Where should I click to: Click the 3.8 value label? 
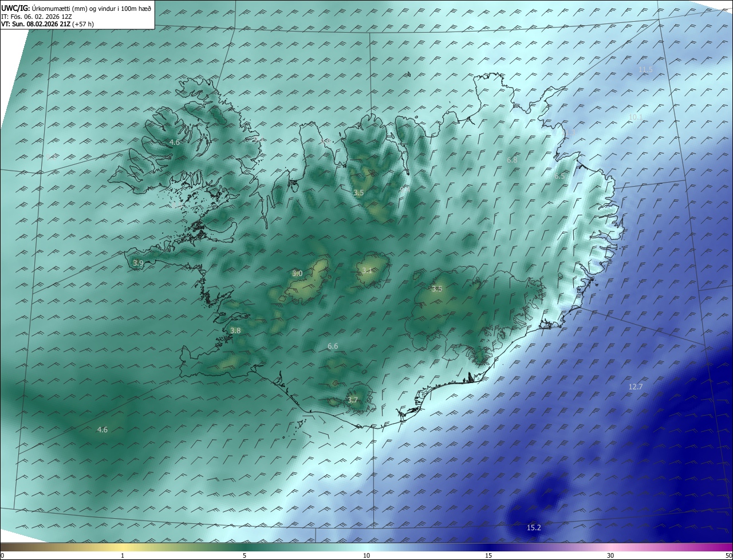click(x=235, y=330)
